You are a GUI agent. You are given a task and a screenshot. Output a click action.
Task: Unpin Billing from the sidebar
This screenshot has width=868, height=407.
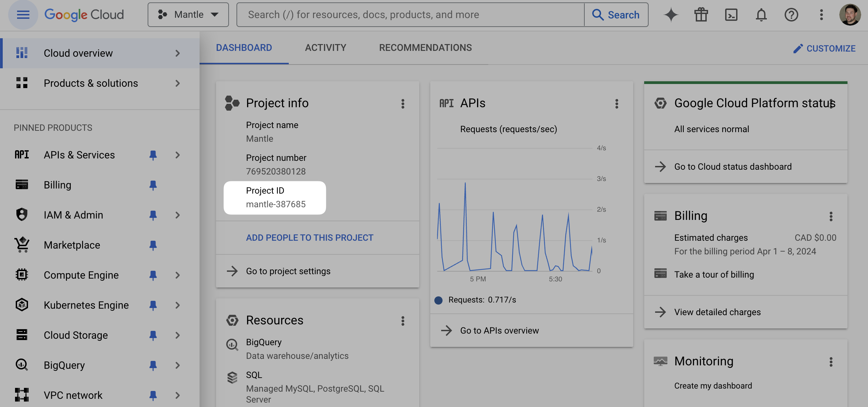153,185
